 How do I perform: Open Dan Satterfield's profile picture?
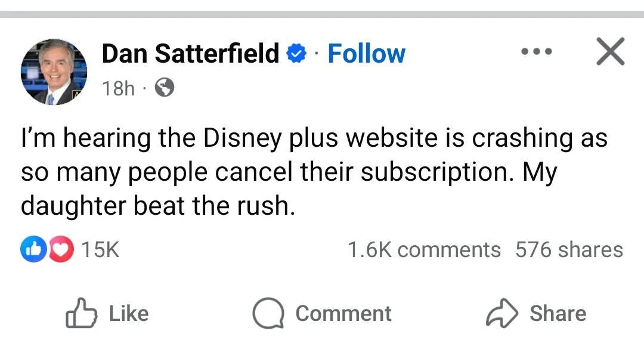tap(54, 72)
